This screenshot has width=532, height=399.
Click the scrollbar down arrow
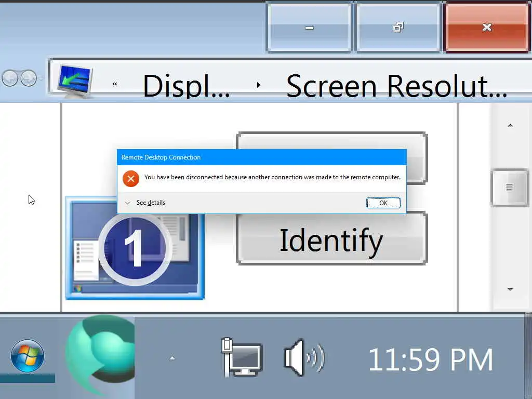tap(510, 289)
